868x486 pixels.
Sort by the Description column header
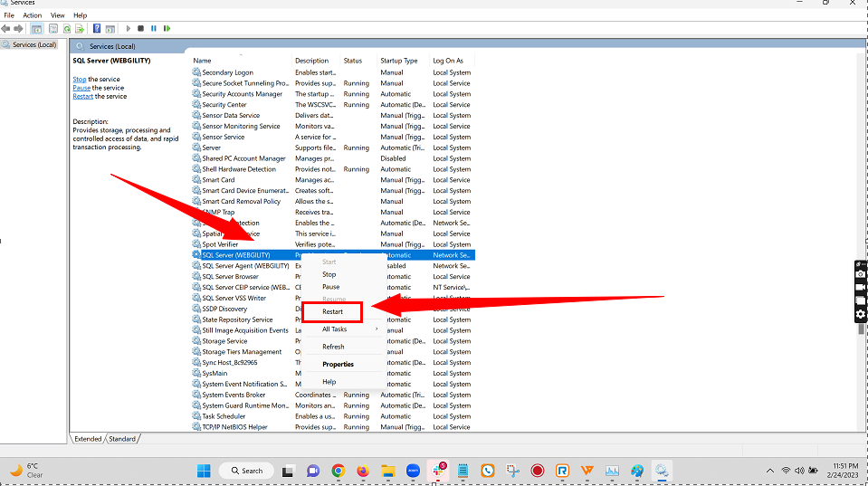316,61
